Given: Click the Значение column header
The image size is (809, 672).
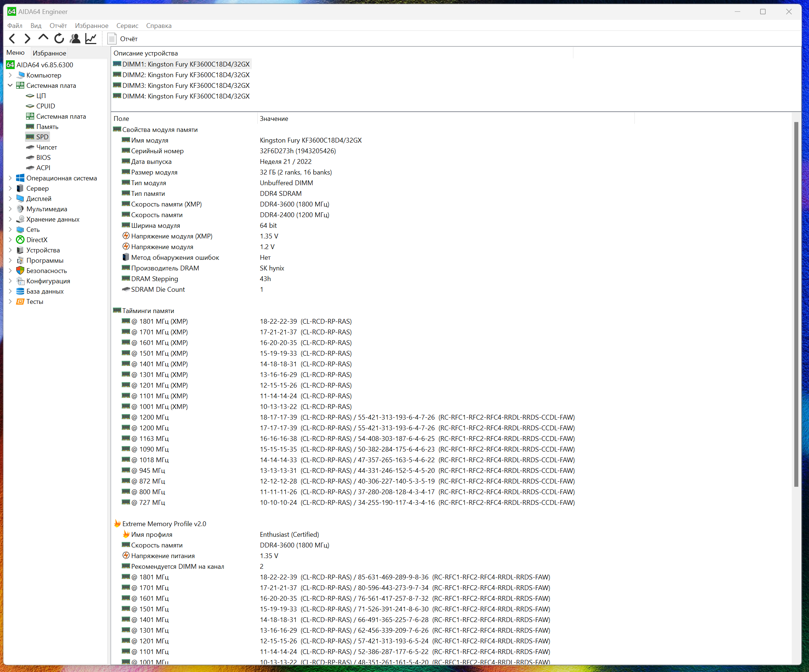Looking at the screenshot, I should (x=273, y=119).
